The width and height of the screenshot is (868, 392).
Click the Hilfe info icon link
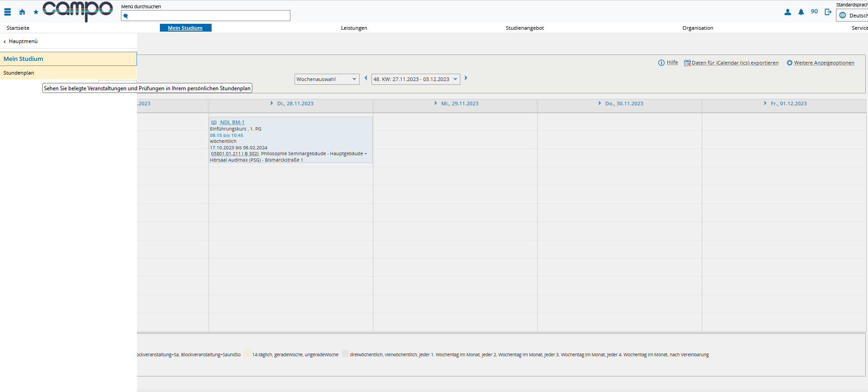pos(668,63)
